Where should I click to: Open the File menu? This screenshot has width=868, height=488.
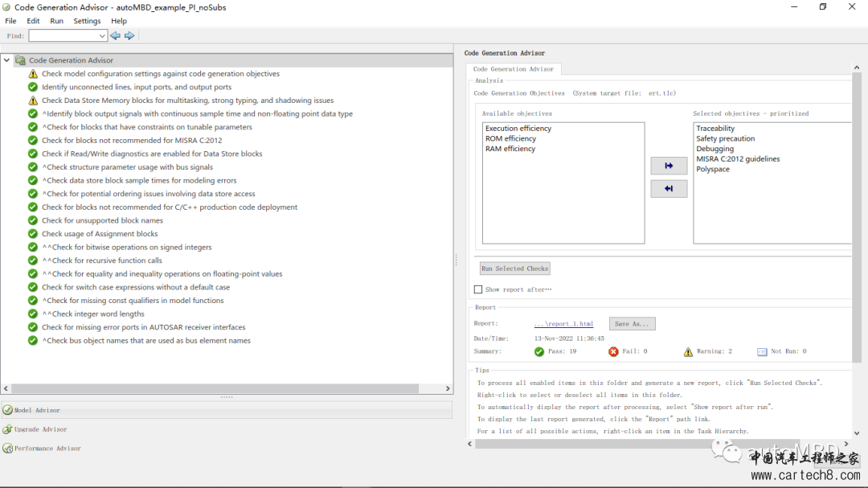pyautogui.click(x=10, y=20)
